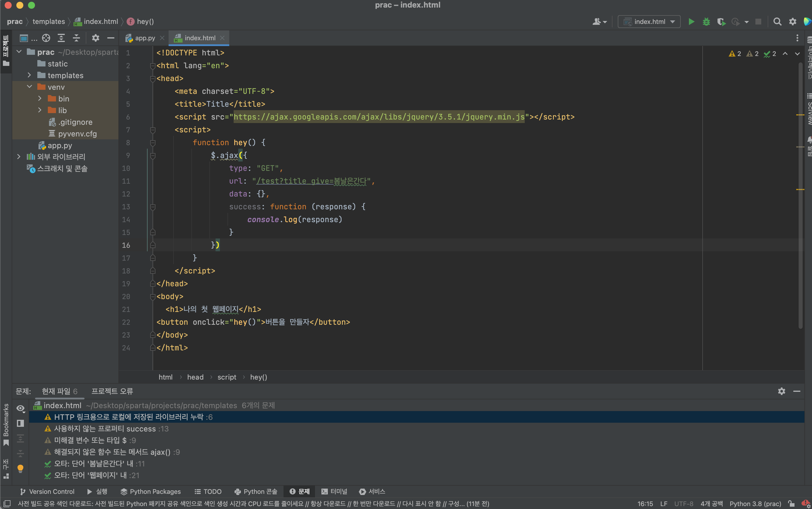Click the hey() breadcrumb below the editor
This screenshot has width=812, height=509.
coord(259,377)
